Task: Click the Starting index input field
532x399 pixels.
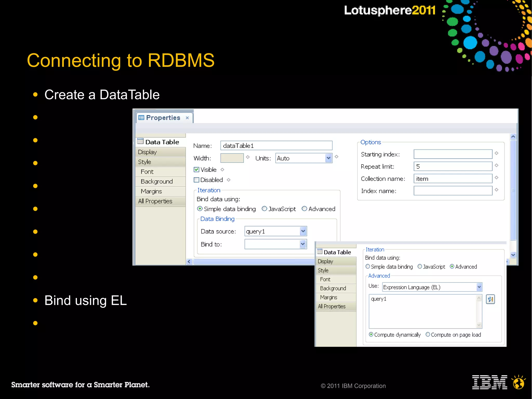Action: coord(453,154)
